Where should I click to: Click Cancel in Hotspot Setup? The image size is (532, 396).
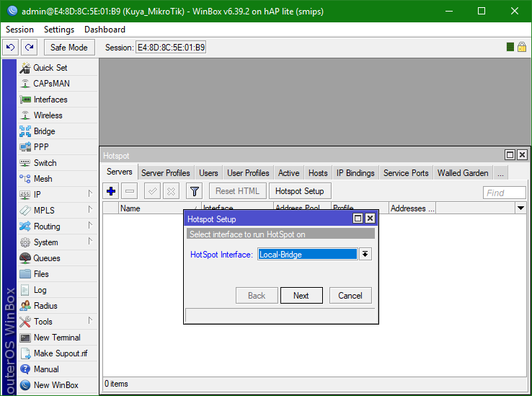pyautogui.click(x=350, y=296)
